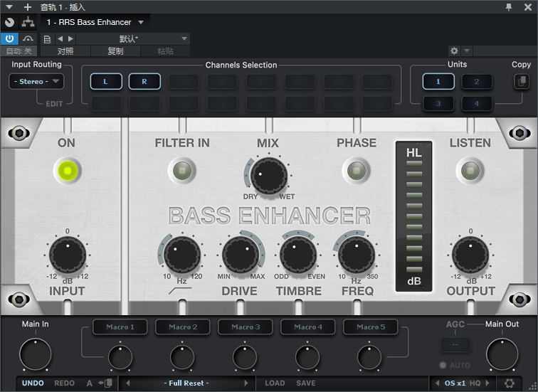
Task: Toggle the LISTEN LED button
Action: pyautogui.click(x=470, y=171)
